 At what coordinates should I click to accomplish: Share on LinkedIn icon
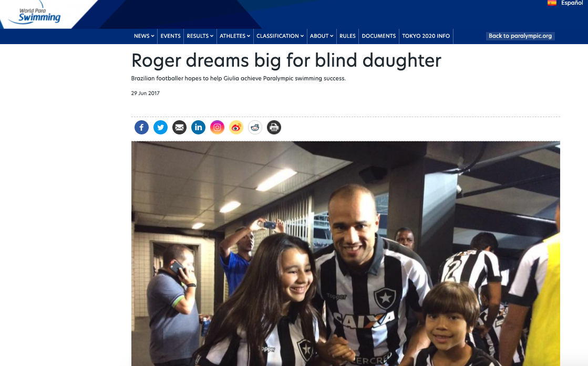coord(199,128)
